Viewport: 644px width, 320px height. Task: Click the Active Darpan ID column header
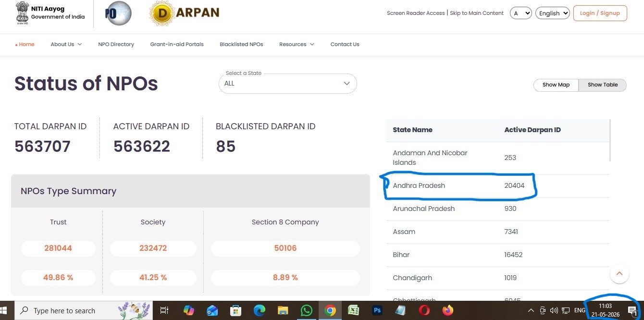[x=533, y=130]
